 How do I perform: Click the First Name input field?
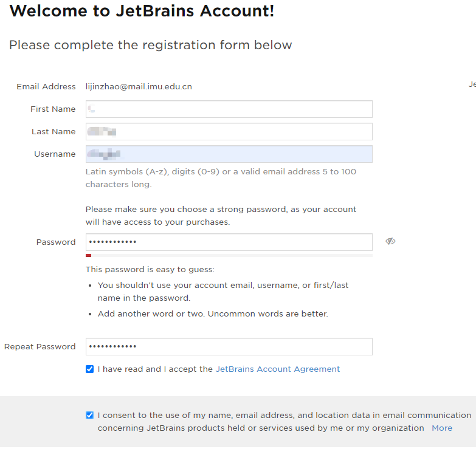point(229,109)
